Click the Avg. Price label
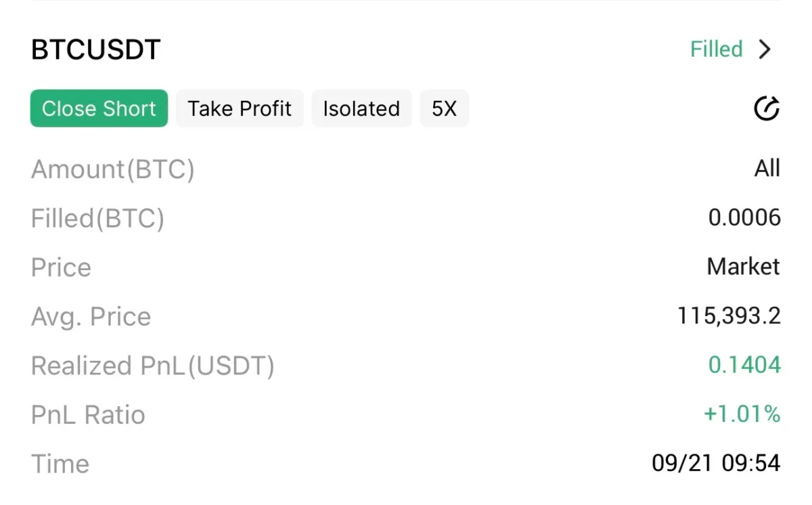The image size is (812, 505). [x=91, y=316]
